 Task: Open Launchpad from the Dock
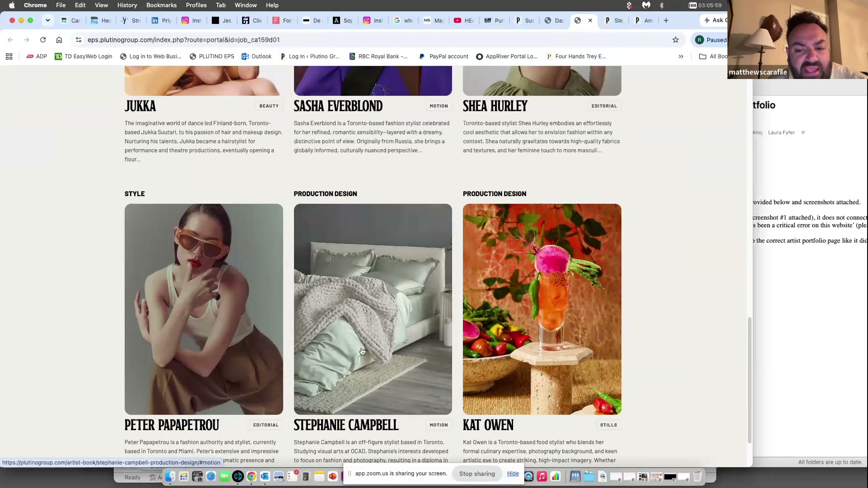click(184, 476)
